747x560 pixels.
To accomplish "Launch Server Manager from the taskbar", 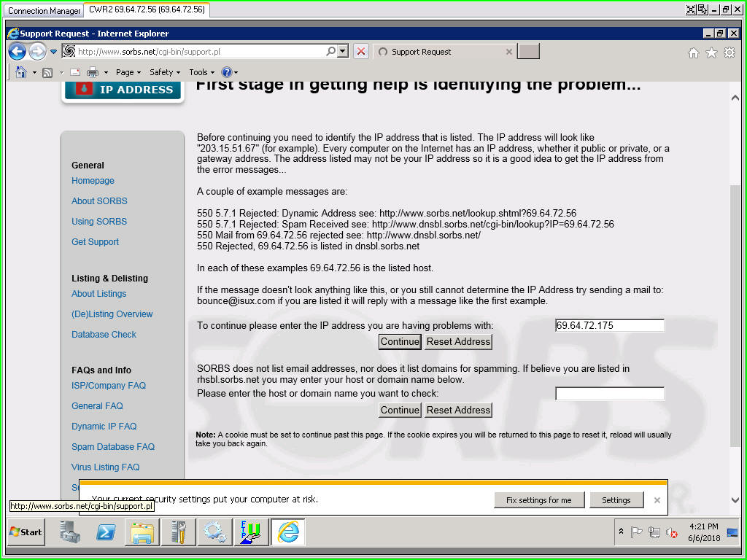I will click(71, 532).
